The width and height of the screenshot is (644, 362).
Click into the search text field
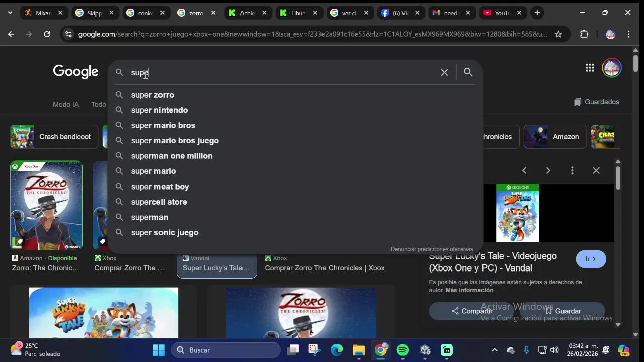click(x=282, y=72)
